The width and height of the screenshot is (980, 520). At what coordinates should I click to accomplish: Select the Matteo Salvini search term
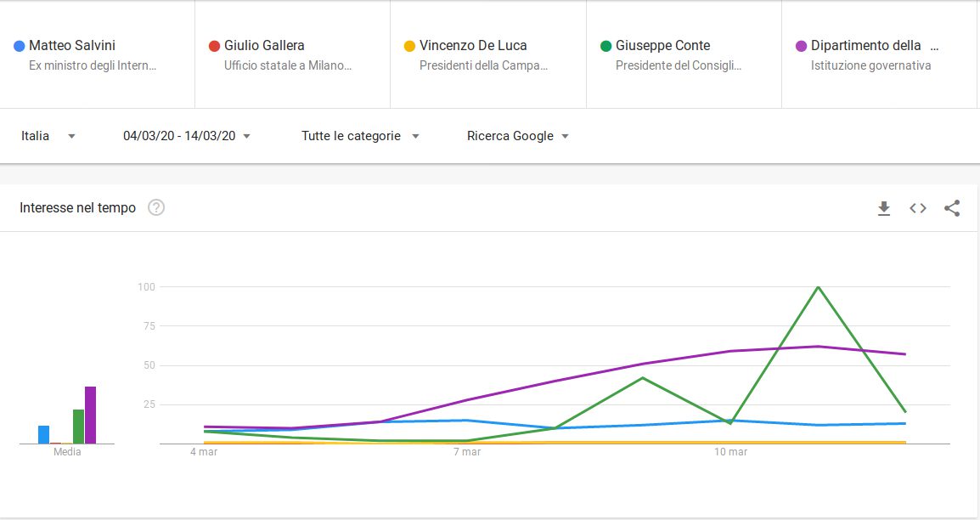72,46
